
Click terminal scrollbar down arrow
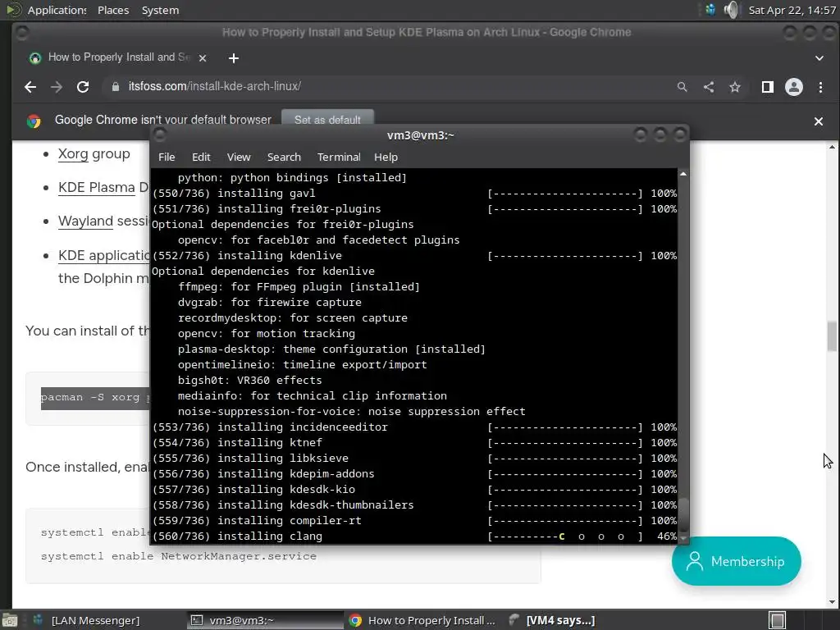[683, 538]
